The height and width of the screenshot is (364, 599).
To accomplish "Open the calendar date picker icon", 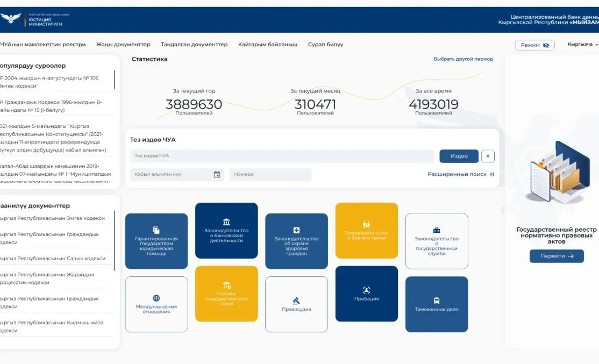I will tap(217, 175).
